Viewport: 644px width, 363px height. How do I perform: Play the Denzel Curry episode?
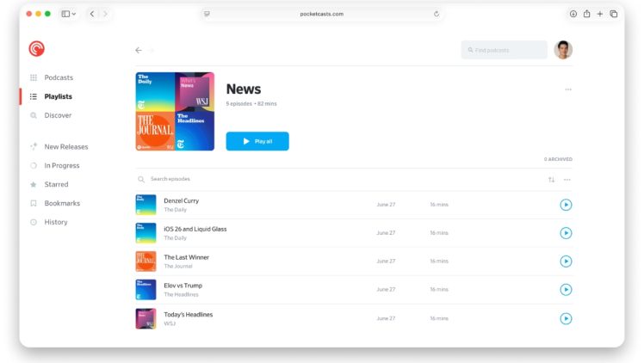click(x=566, y=205)
